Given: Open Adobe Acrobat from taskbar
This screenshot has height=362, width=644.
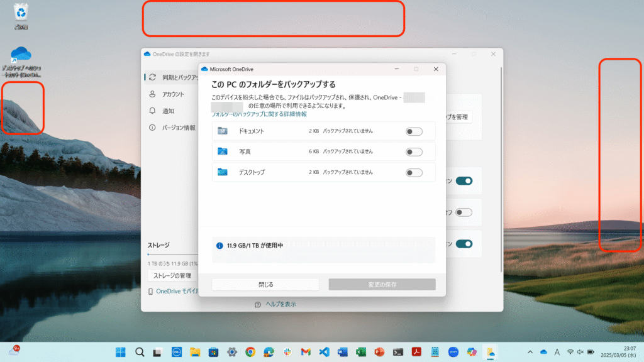Looking at the screenshot, I should point(416,352).
